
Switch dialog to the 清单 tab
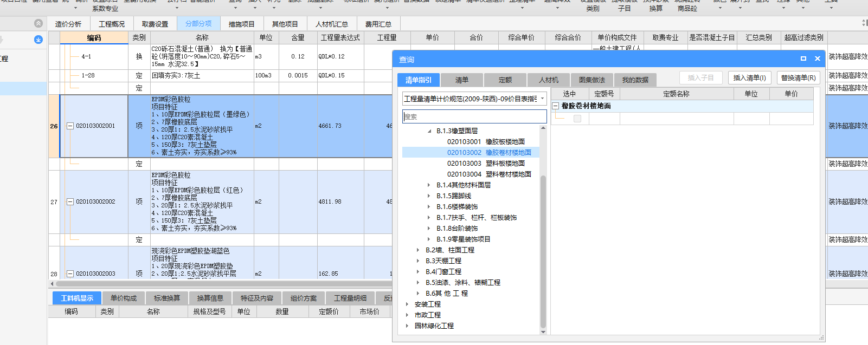(x=462, y=80)
